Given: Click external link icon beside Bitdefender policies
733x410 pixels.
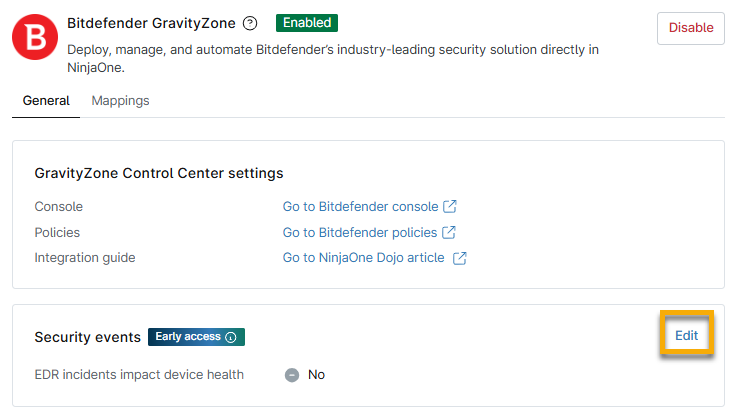Looking at the screenshot, I should [449, 232].
